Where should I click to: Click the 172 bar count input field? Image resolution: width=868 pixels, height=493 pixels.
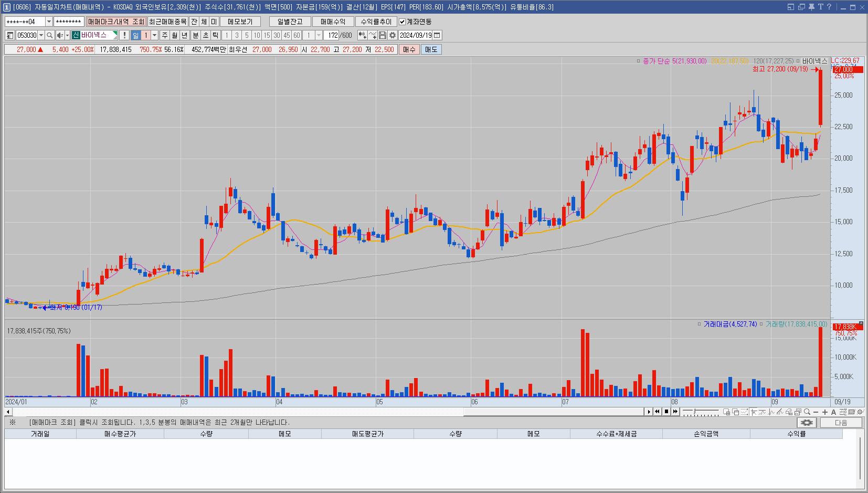tap(332, 35)
